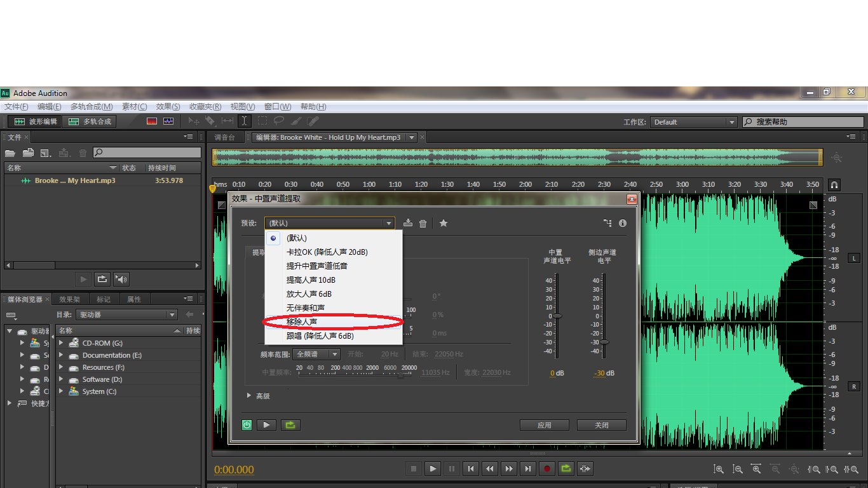Click the 应用 apply button

click(544, 425)
